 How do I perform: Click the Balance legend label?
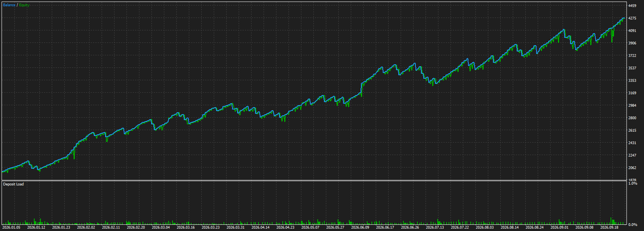[9, 5]
